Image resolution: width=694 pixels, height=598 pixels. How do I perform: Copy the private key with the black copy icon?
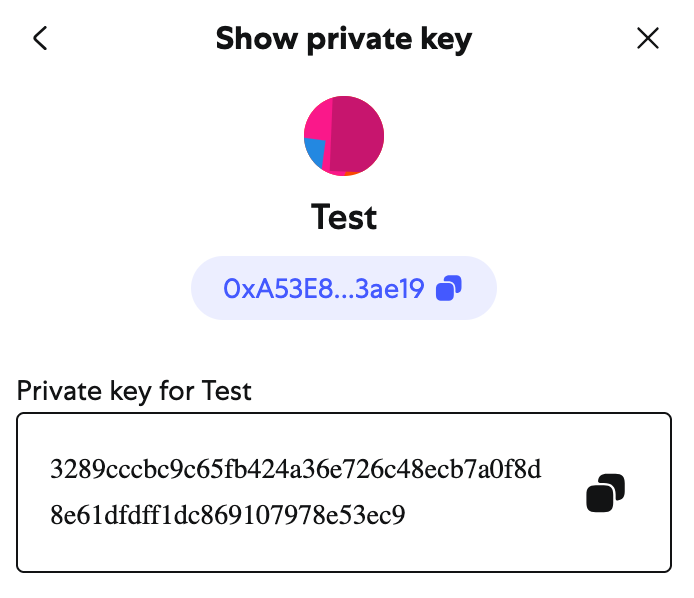pyautogui.click(x=605, y=493)
